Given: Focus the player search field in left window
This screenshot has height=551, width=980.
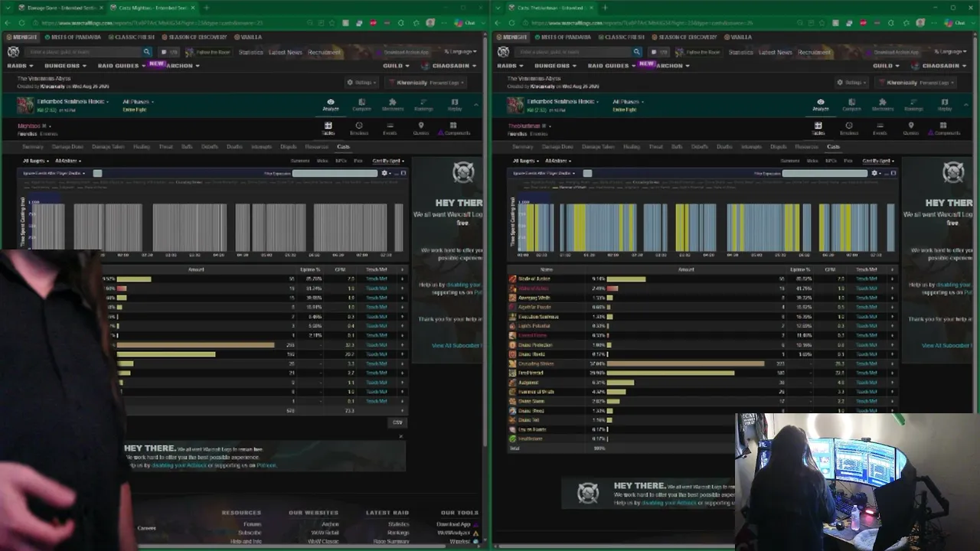Looking at the screenshot, I should [83, 52].
